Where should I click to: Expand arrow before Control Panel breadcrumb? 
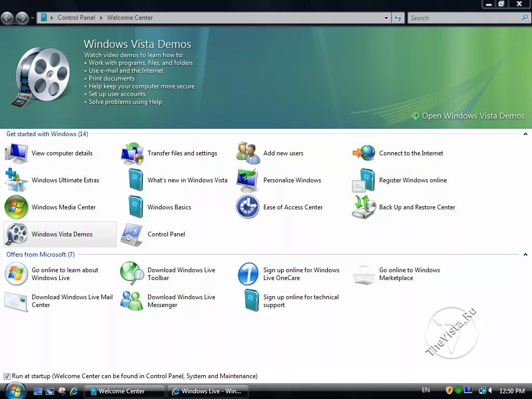point(52,18)
